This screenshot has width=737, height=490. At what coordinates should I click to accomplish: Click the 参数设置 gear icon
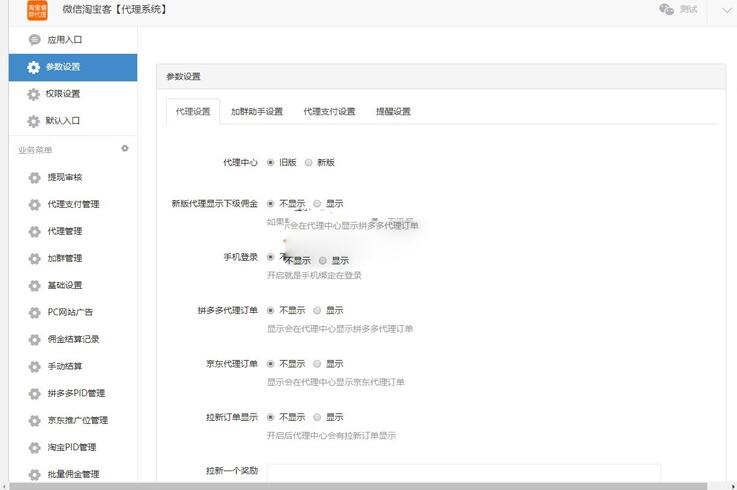(x=33, y=67)
